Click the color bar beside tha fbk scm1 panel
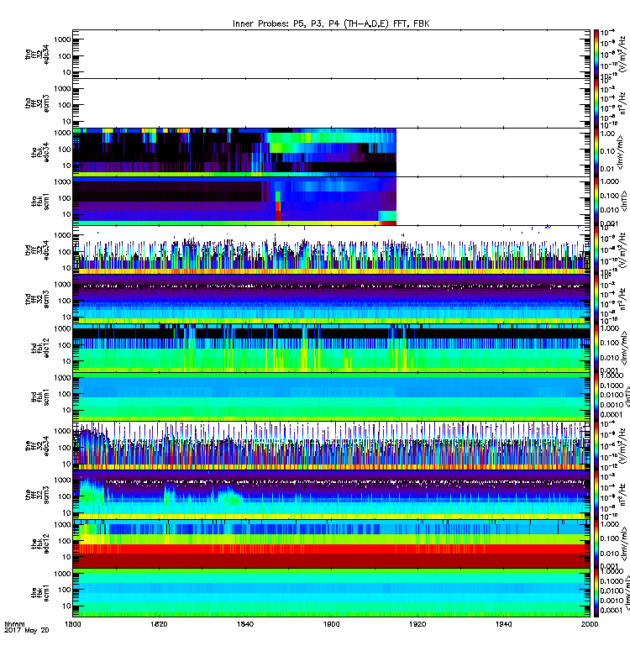630x672 pixels. (596, 201)
